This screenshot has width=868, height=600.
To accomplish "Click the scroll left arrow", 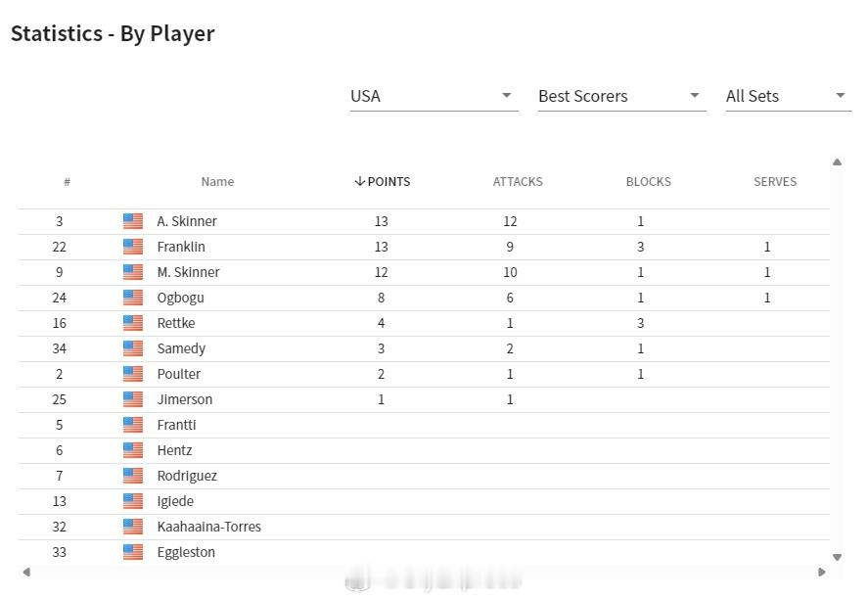I will pos(26,572).
